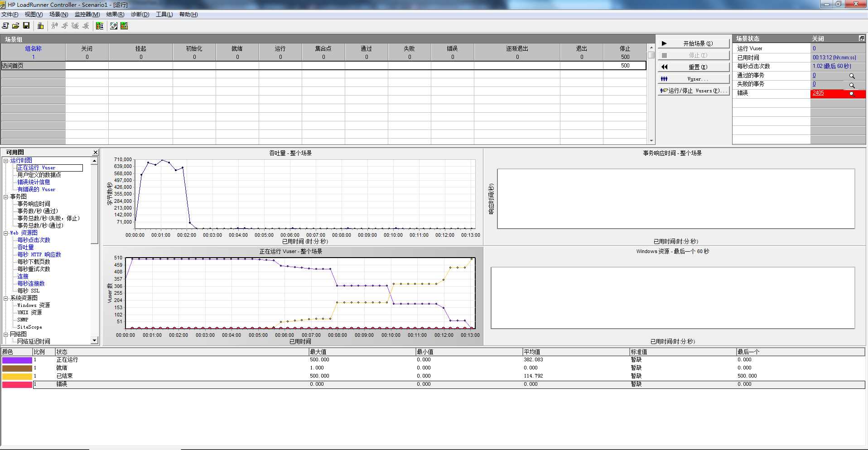Click the pink 错误 color swatch
The height and width of the screenshot is (450, 868).
(x=17, y=385)
